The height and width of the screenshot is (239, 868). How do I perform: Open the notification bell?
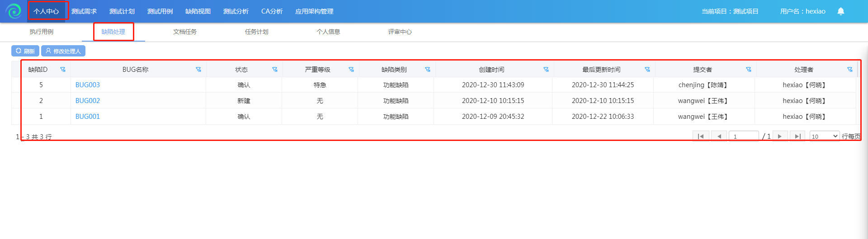pyautogui.click(x=841, y=11)
